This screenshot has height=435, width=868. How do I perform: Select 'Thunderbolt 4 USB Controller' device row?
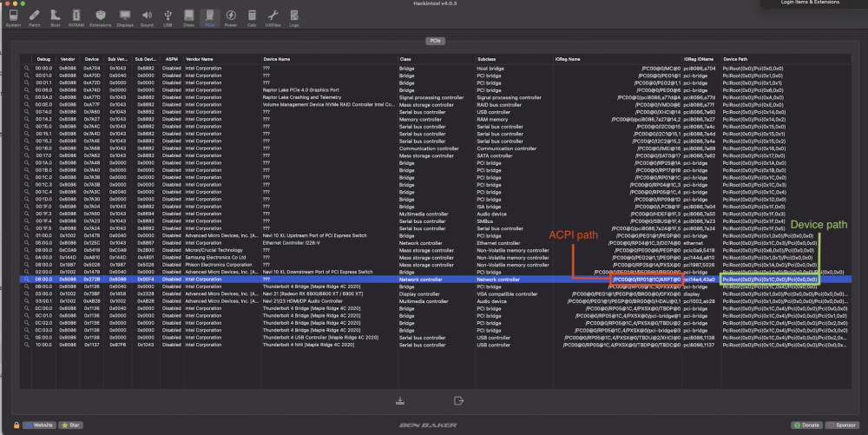point(435,338)
